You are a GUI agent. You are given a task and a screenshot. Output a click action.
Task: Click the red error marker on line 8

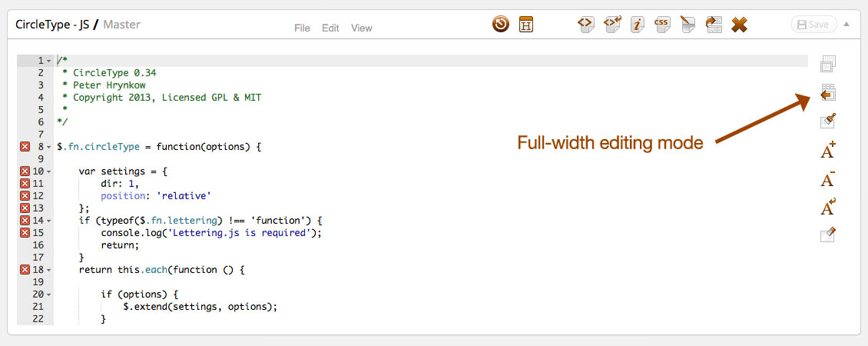point(25,146)
